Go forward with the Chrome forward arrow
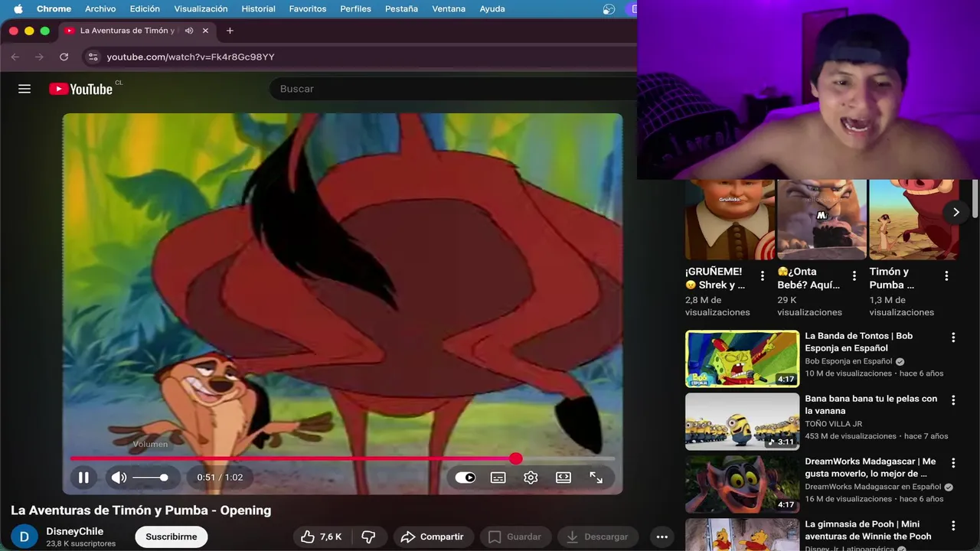Viewport: 980px width, 551px height. [40, 57]
